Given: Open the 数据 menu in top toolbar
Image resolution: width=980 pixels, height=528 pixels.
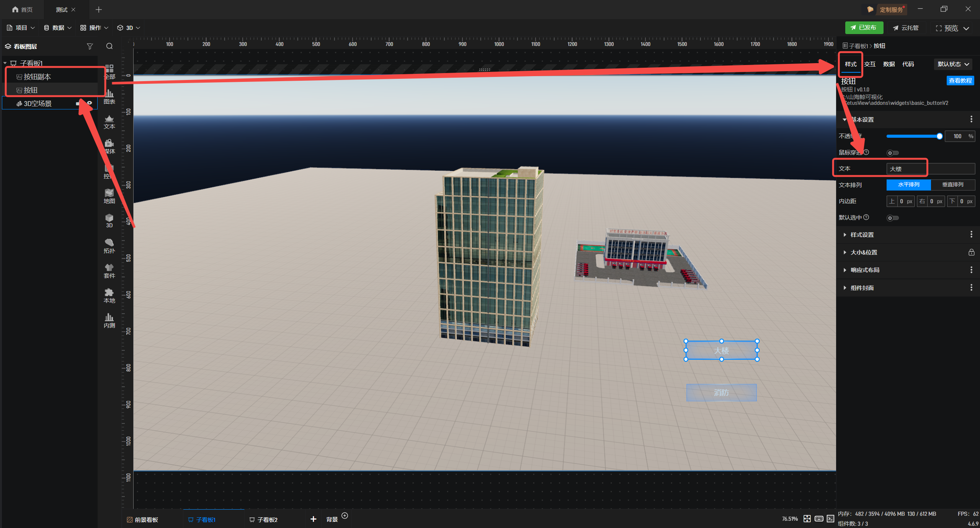Looking at the screenshot, I should coord(58,28).
